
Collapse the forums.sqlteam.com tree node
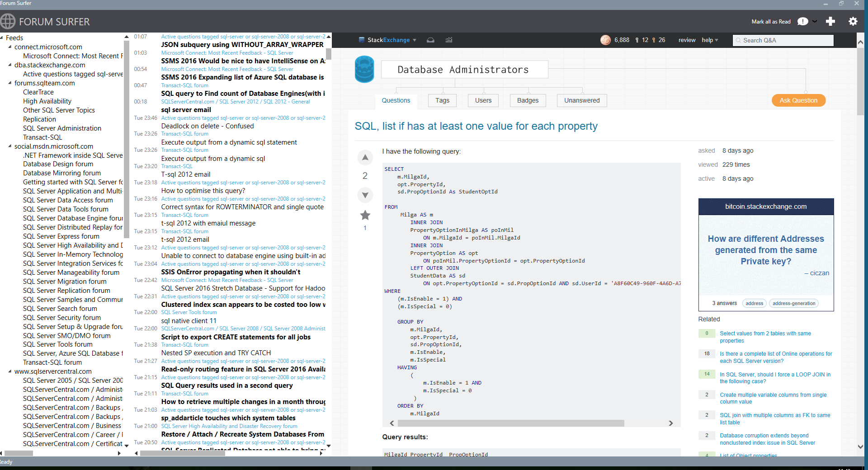[x=10, y=83]
